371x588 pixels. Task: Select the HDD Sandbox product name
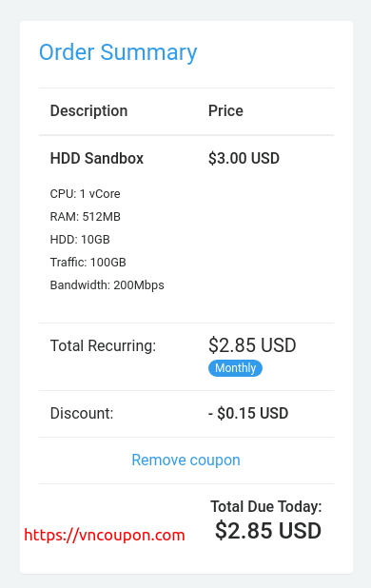click(97, 158)
